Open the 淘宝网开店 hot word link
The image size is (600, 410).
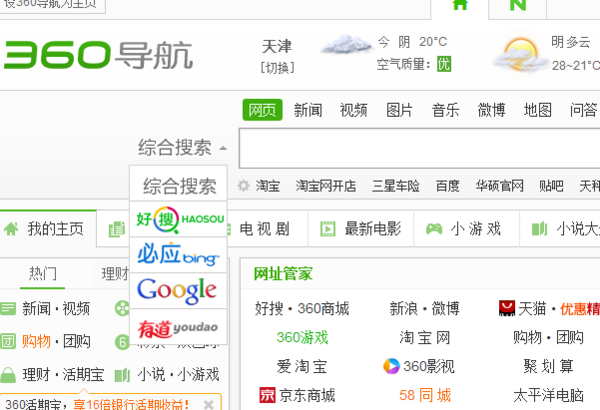326,186
